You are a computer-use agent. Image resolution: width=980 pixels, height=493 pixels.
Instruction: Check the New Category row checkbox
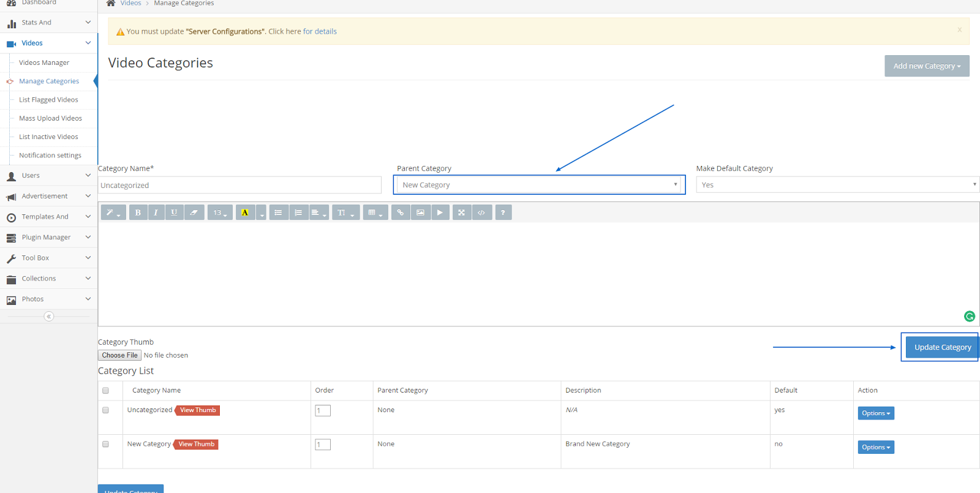point(105,444)
